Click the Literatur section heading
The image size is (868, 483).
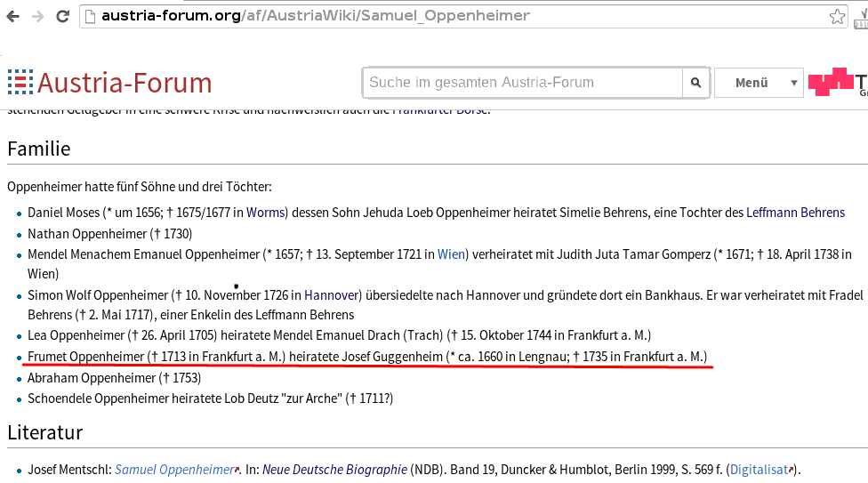[x=45, y=433]
